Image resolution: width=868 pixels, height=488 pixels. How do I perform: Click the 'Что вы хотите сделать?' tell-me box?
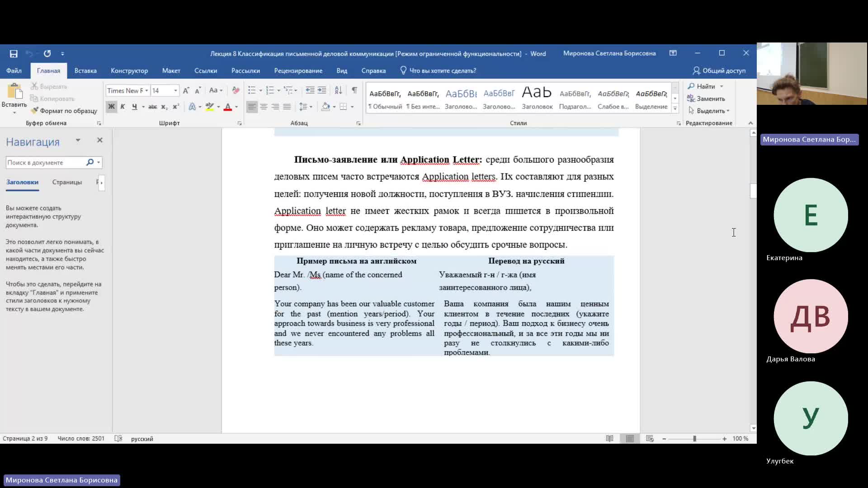click(x=438, y=70)
